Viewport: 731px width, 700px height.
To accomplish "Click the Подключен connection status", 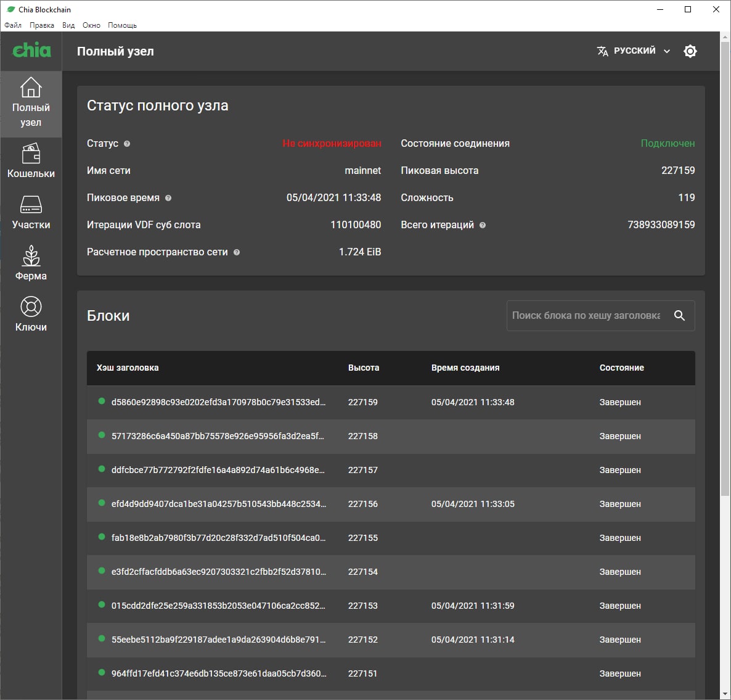I will coord(668,144).
